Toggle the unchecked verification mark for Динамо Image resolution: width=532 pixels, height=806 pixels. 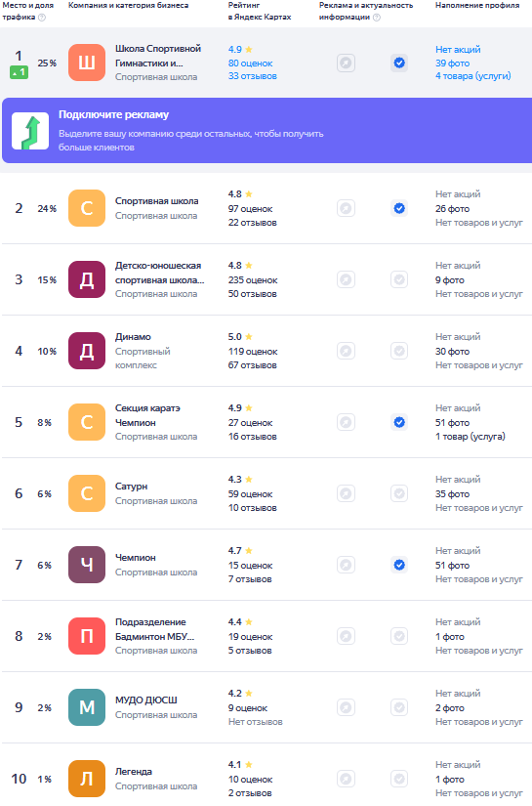click(x=399, y=351)
